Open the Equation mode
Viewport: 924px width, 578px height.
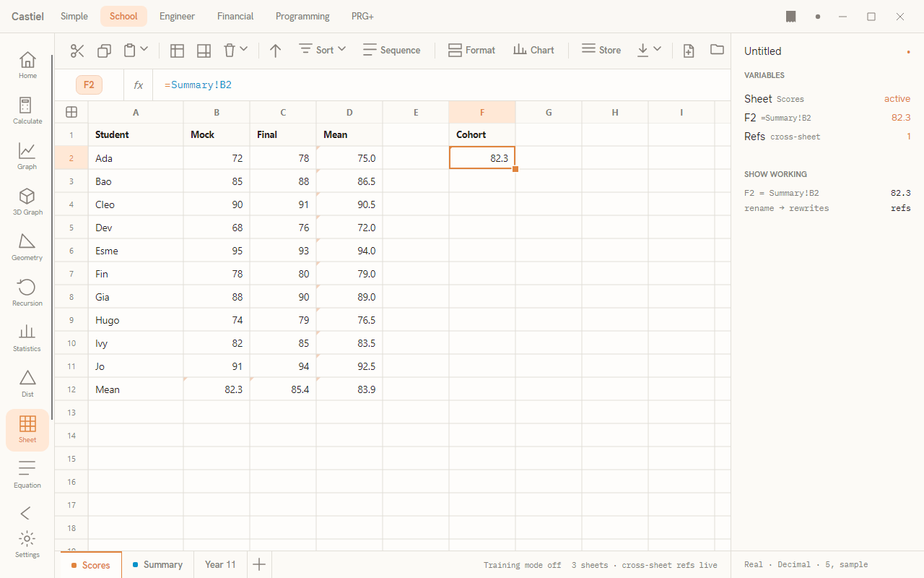(x=27, y=475)
